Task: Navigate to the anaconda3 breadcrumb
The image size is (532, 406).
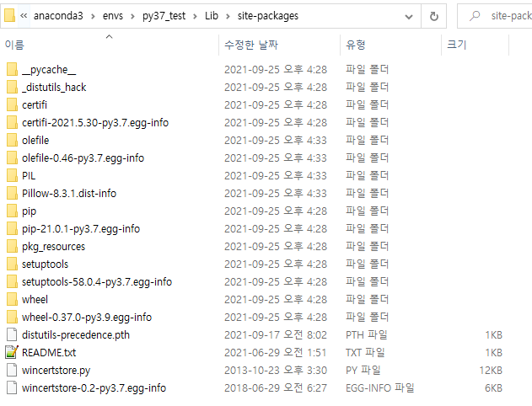Action: [x=58, y=16]
